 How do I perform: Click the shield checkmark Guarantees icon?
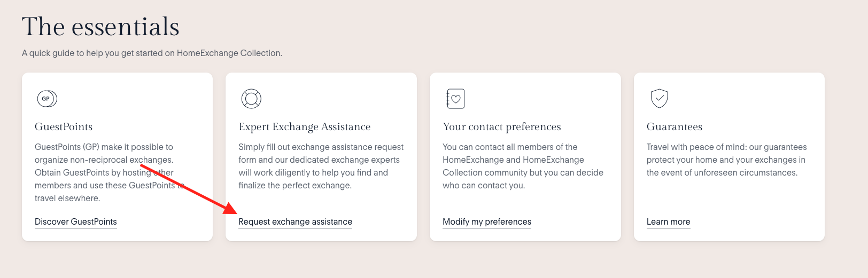pos(659,98)
